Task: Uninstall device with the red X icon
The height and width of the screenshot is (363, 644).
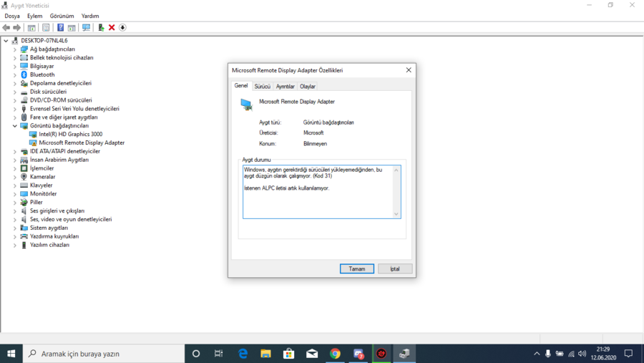Action: tap(112, 27)
